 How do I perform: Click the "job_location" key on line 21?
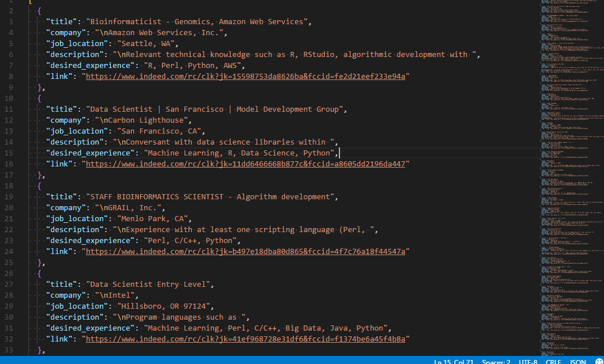point(77,218)
